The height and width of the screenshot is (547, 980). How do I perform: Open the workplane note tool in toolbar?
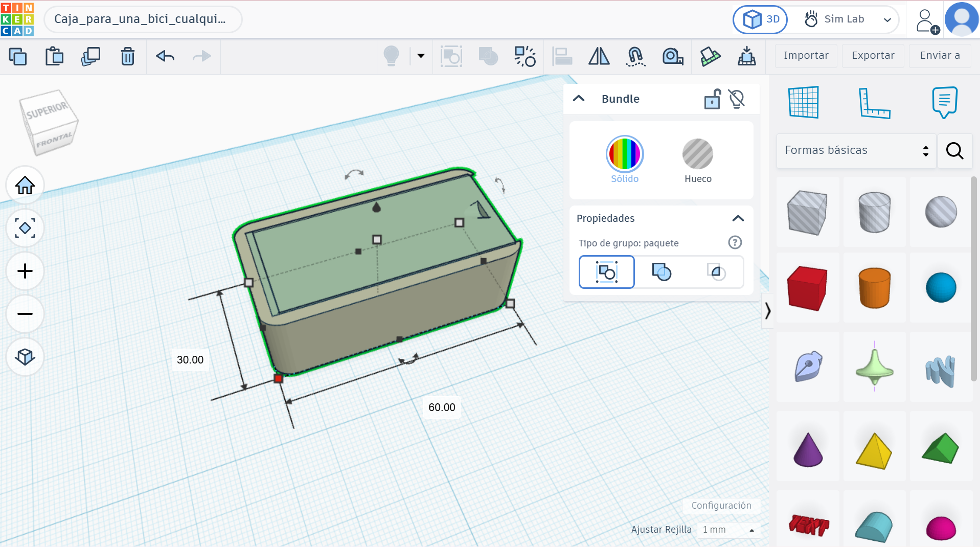click(x=710, y=56)
